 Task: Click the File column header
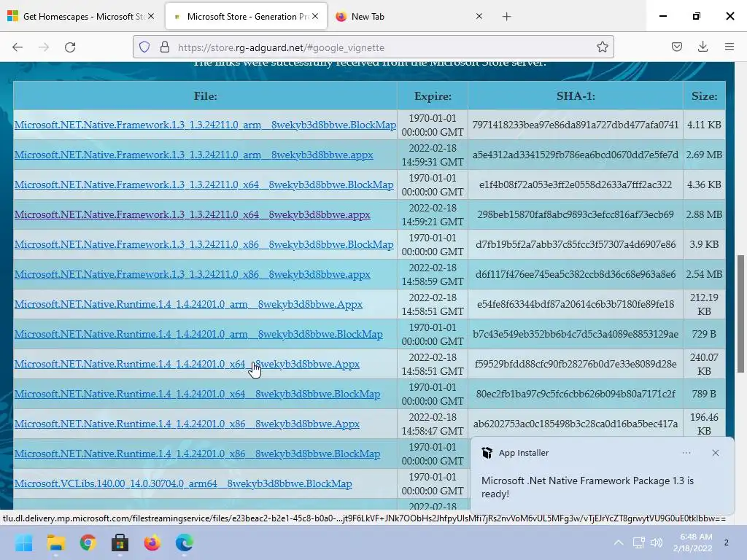pyautogui.click(x=205, y=96)
